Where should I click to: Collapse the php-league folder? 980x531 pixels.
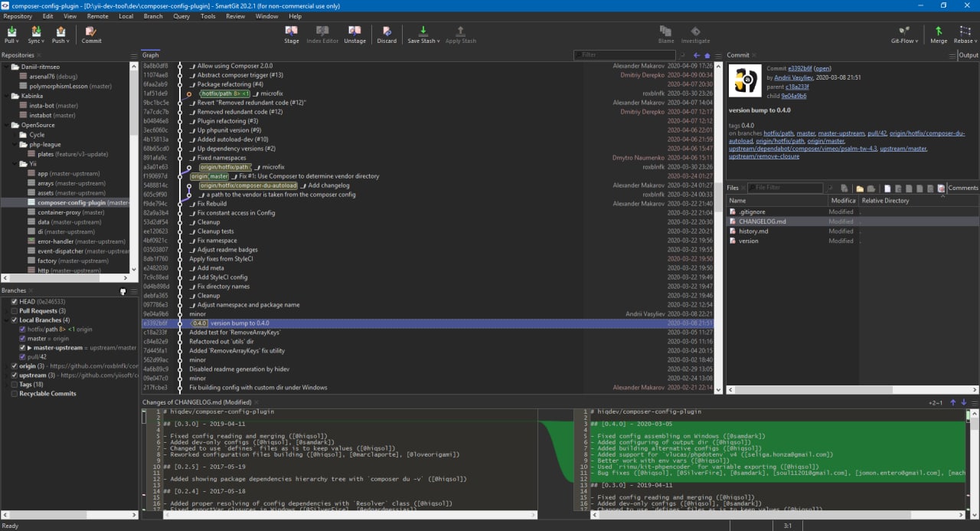(x=15, y=144)
